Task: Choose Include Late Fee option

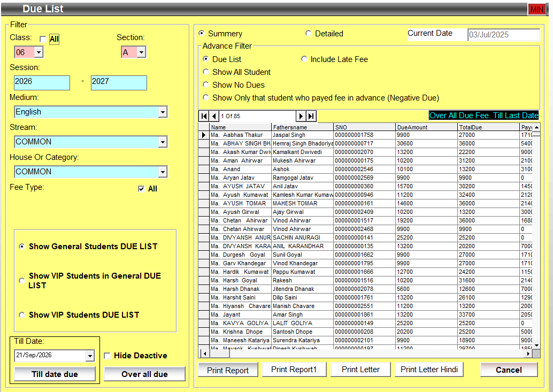Action: (x=304, y=59)
